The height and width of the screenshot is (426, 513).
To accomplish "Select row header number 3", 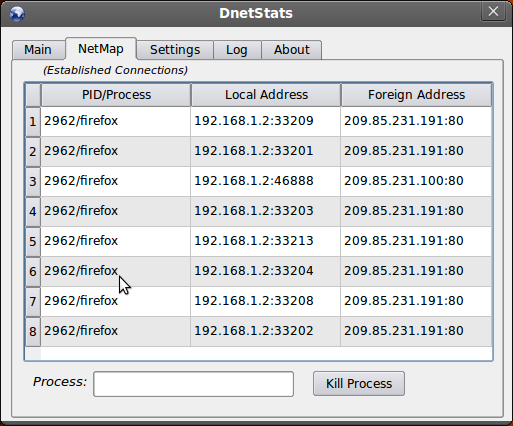I will pos(33,181).
